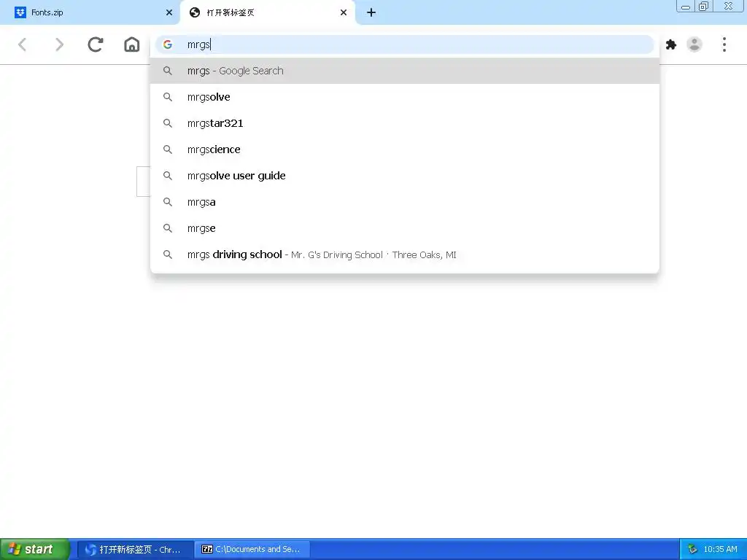Open the extensions puzzle icon
The image size is (747, 560).
671,44
